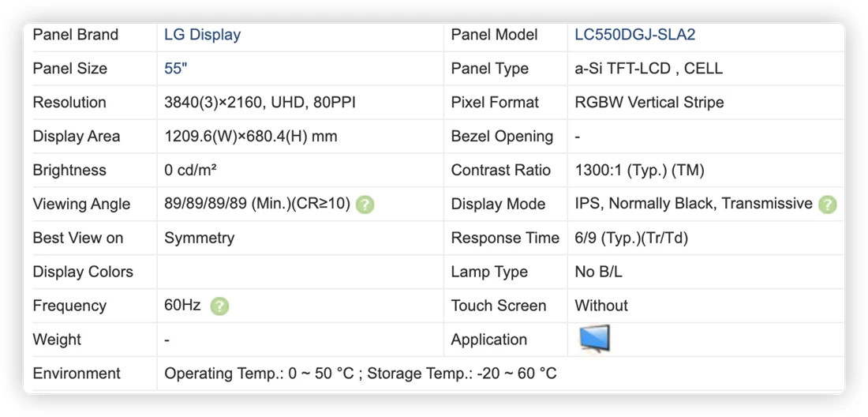Open the LC550DGJ-SLA2 panel model link
This screenshot has width=868, height=417.
[x=635, y=35]
